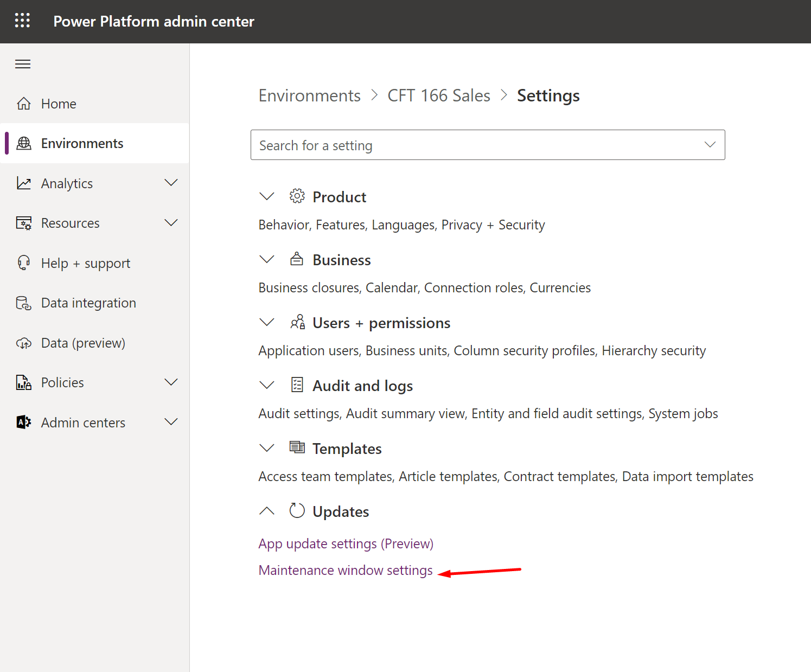Collapse the Updates section chevron

pyautogui.click(x=266, y=510)
